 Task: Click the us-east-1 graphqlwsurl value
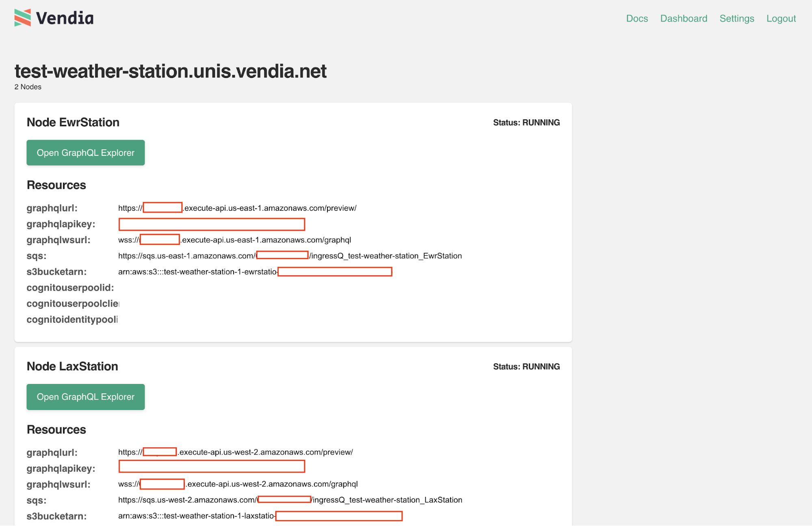pos(235,240)
